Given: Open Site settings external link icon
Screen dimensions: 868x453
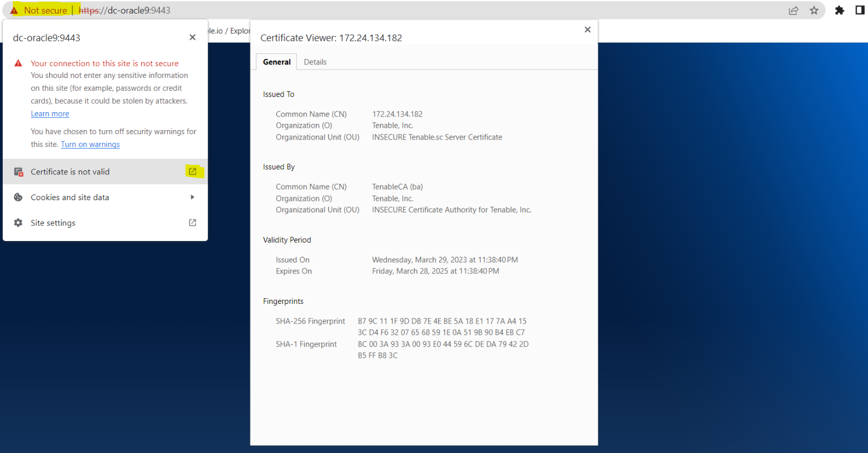Looking at the screenshot, I should pos(192,223).
